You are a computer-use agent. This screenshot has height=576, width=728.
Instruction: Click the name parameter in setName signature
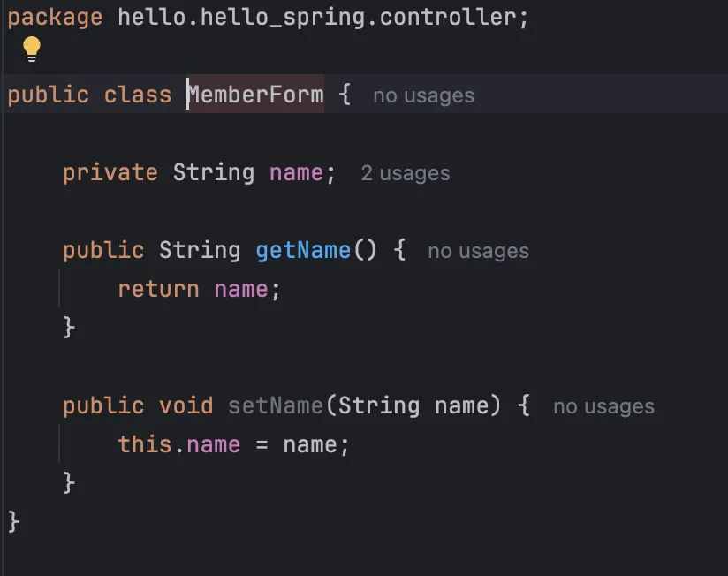(461, 405)
